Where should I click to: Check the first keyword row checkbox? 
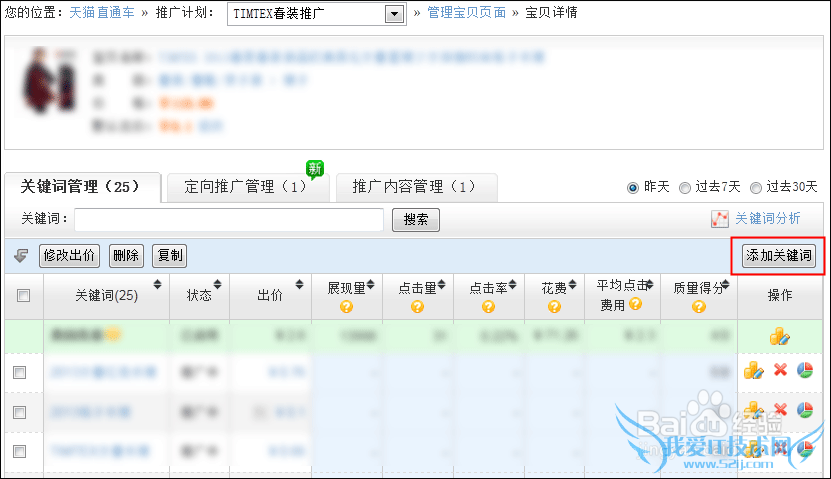pos(20,372)
